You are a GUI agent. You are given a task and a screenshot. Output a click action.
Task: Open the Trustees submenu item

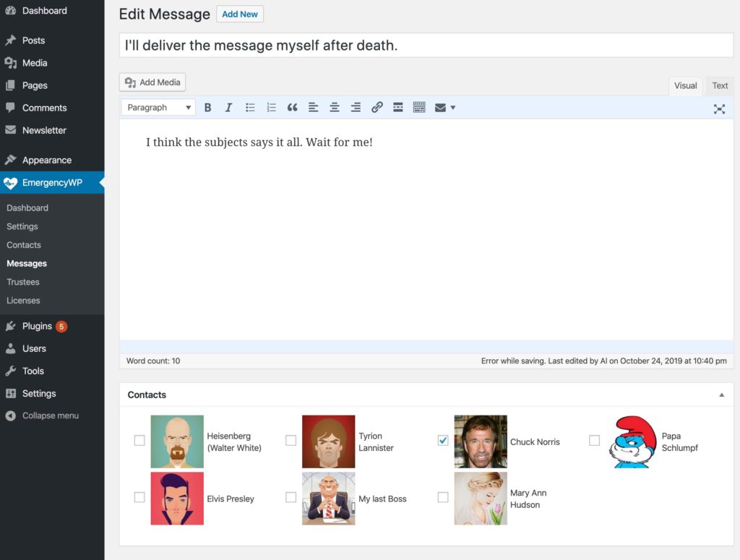pos(22,282)
